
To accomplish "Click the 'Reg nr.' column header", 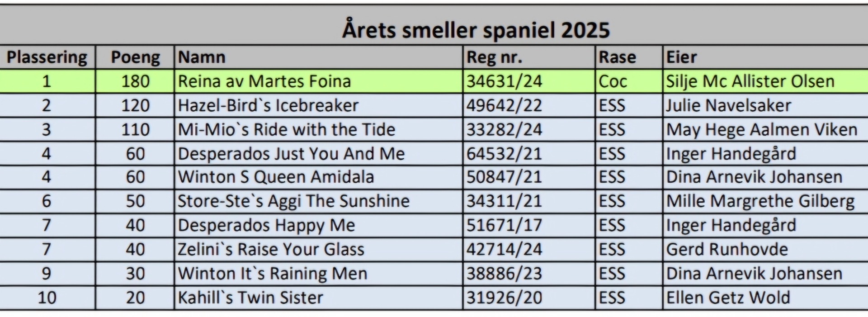I will point(494,57).
